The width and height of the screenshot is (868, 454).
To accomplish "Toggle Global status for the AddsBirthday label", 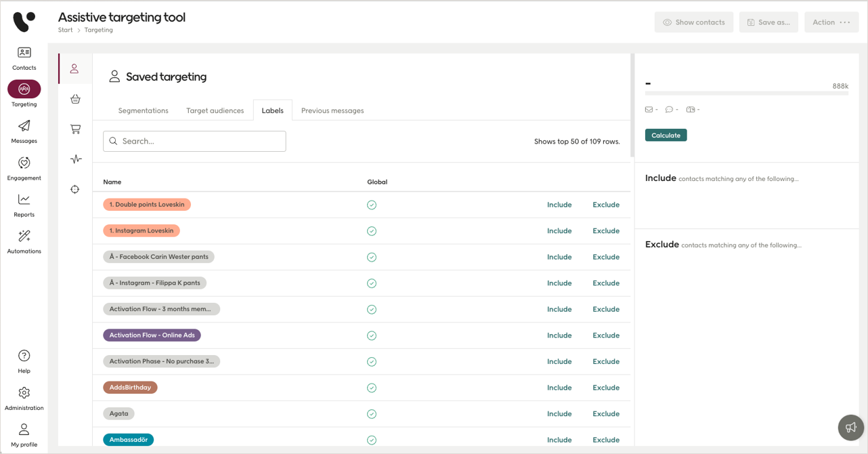I will coord(371,388).
